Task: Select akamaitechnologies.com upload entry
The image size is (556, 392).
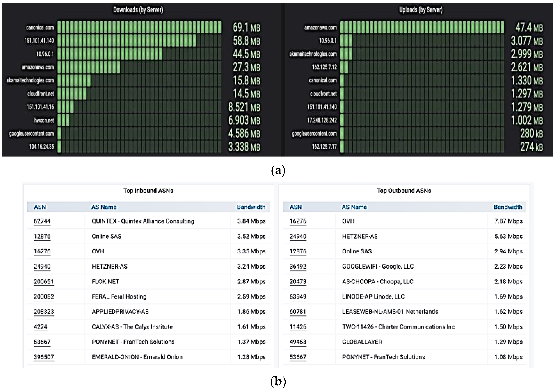Action: pyautogui.click(x=313, y=54)
